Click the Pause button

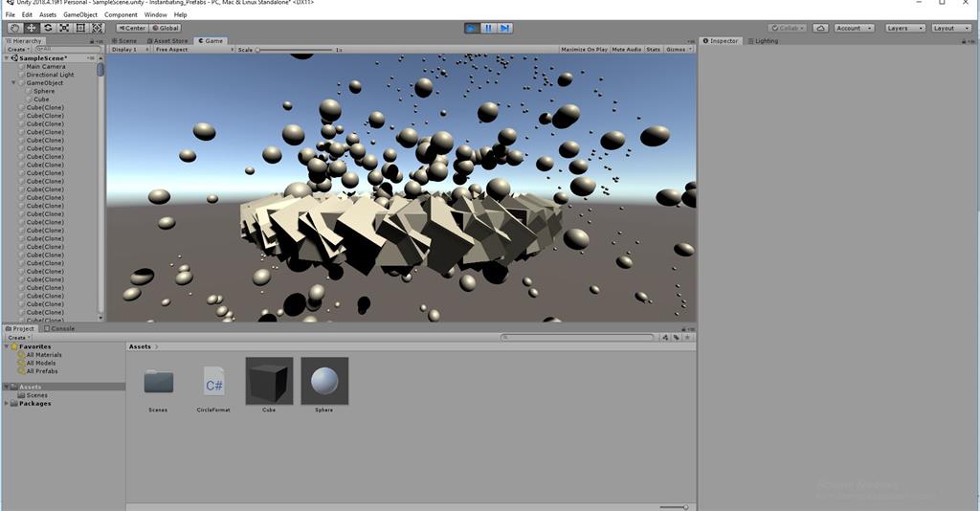488,28
